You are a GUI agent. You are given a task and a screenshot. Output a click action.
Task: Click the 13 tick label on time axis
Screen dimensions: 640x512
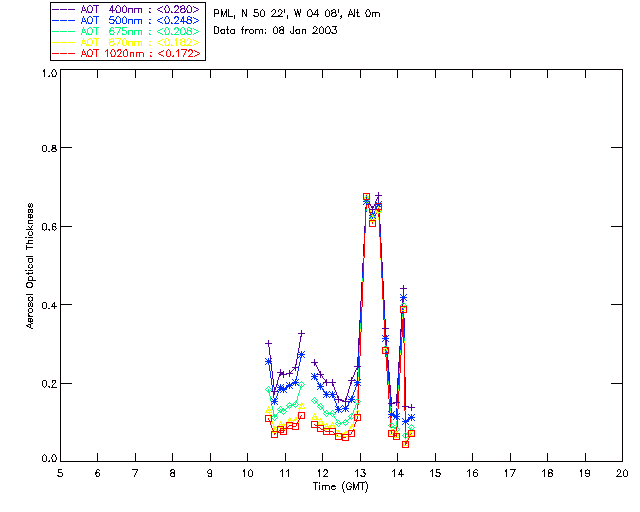point(360,473)
